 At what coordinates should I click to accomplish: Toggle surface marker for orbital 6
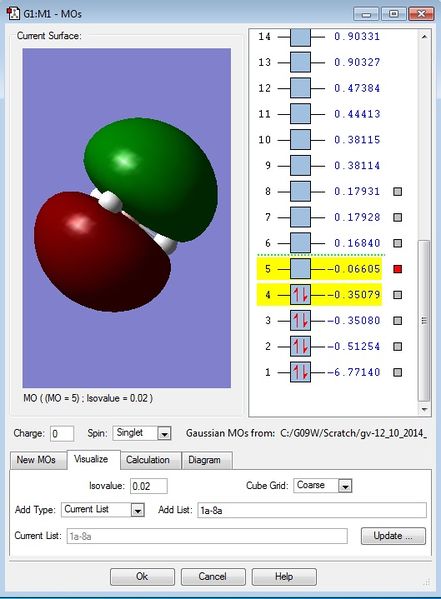398,243
